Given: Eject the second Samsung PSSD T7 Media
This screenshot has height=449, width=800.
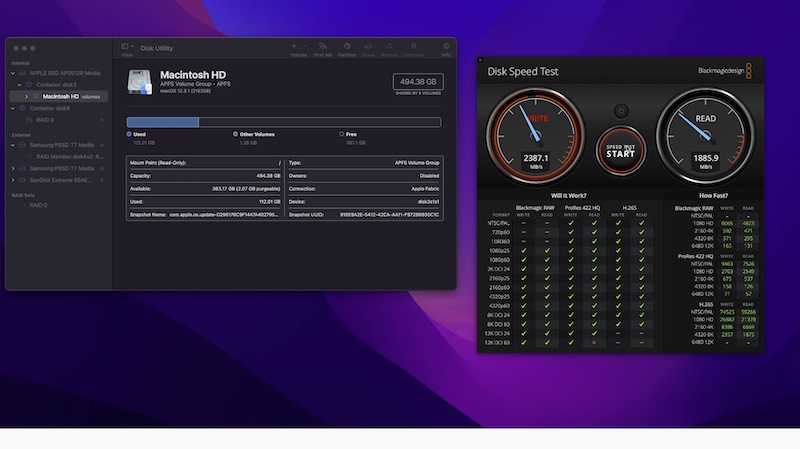Looking at the screenshot, I should tap(102, 168).
